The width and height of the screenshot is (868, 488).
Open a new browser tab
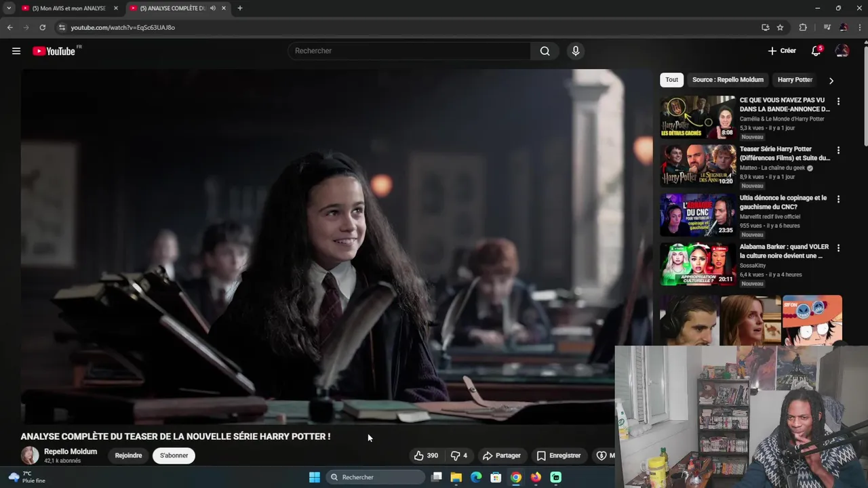[x=239, y=8]
